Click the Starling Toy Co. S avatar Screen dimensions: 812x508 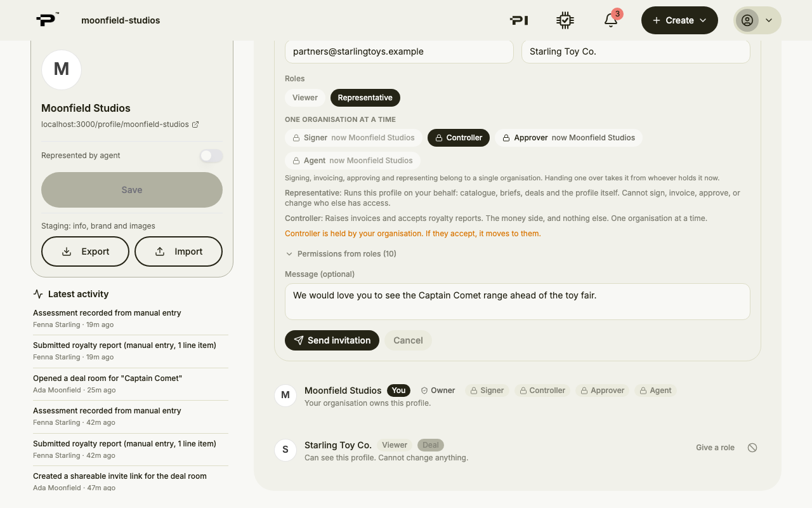click(285, 450)
